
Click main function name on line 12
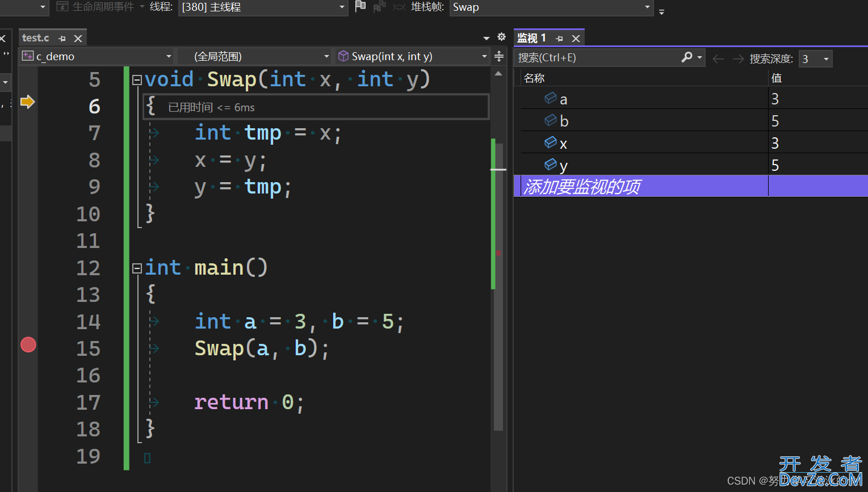tap(219, 267)
